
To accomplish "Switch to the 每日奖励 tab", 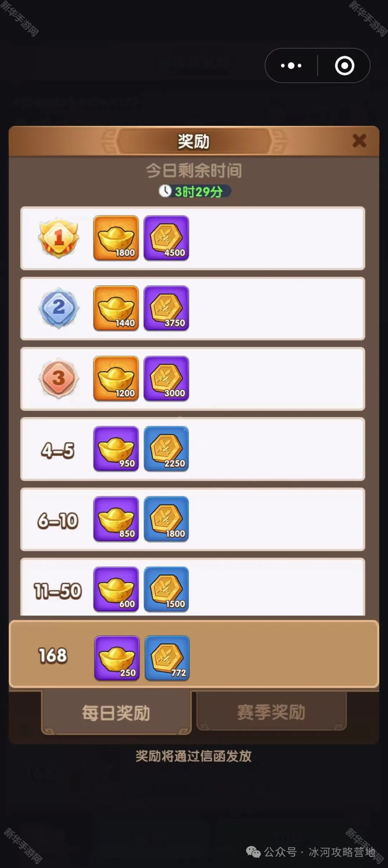I will pyautogui.click(x=116, y=713).
